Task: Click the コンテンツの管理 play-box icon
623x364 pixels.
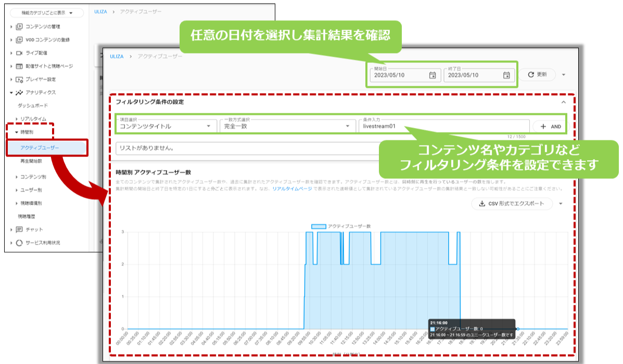Action: click(19, 27)
